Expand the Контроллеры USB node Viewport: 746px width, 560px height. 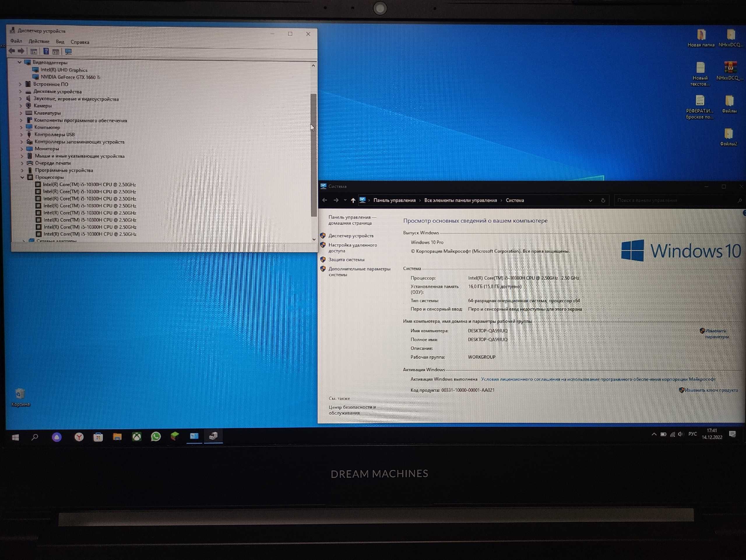click(22, 135)
